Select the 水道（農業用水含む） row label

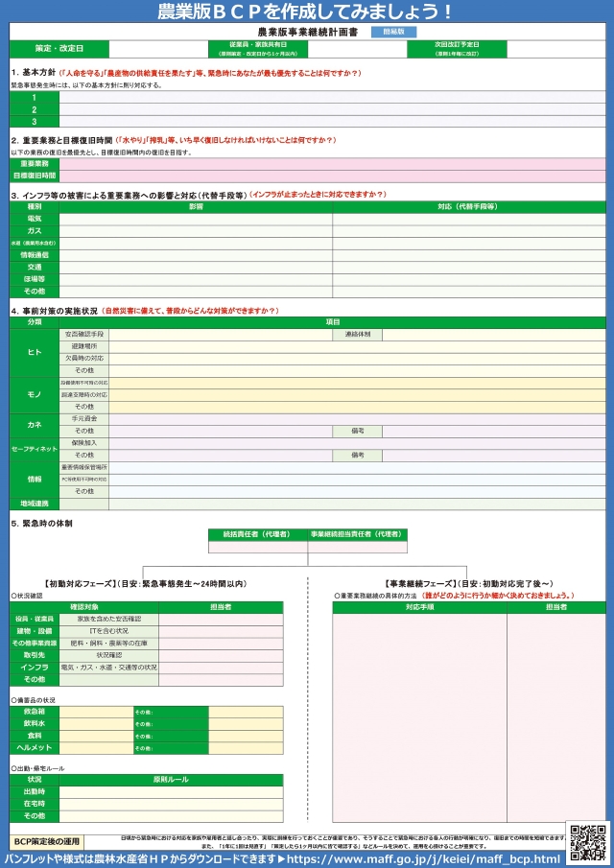pos(35,243)
